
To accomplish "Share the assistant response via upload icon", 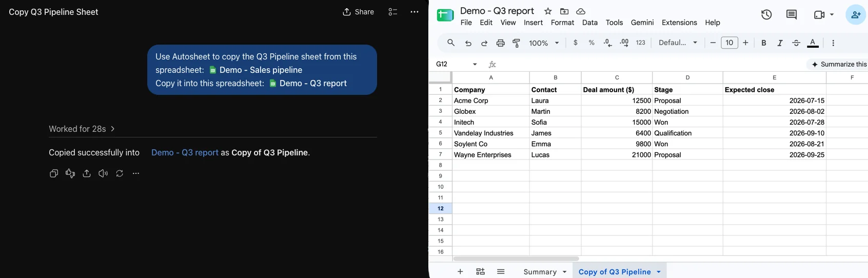I will tap(87, 173).
